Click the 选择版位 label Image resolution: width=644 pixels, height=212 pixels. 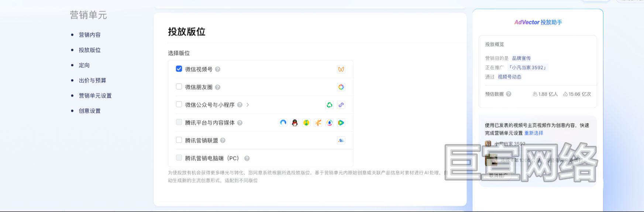(x=179, y=53)
